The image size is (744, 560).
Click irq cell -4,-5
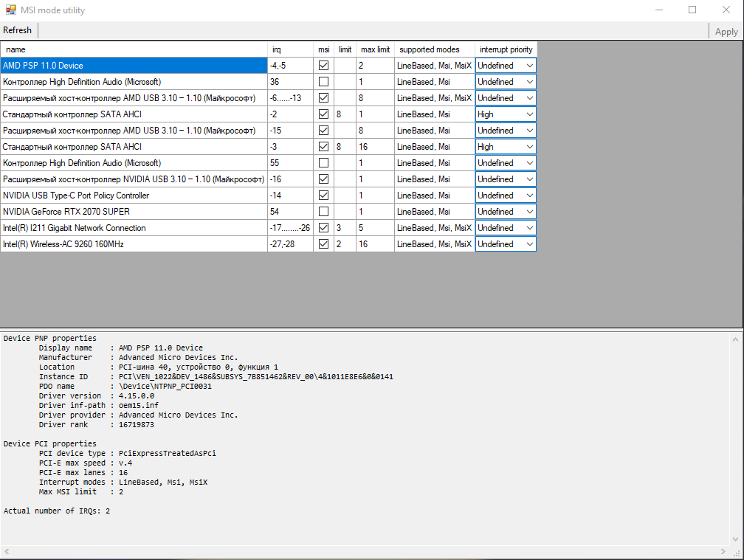click(x=290, y=66)
